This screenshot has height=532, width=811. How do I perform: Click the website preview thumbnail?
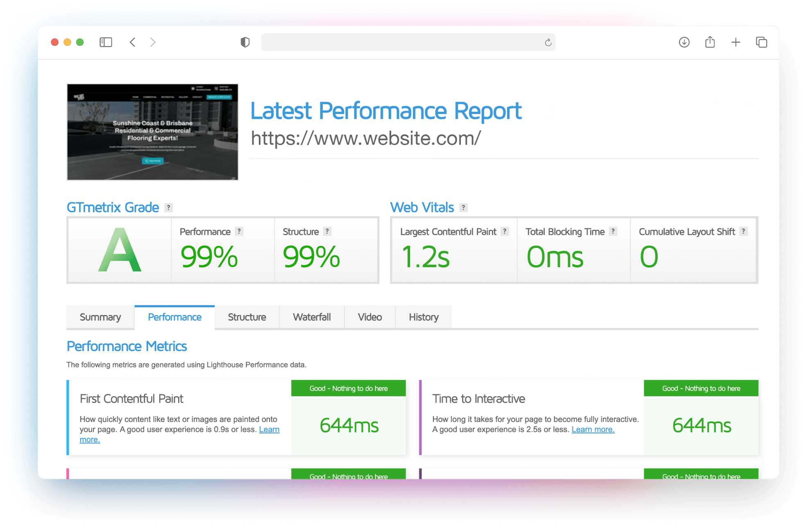pos(152,132)
